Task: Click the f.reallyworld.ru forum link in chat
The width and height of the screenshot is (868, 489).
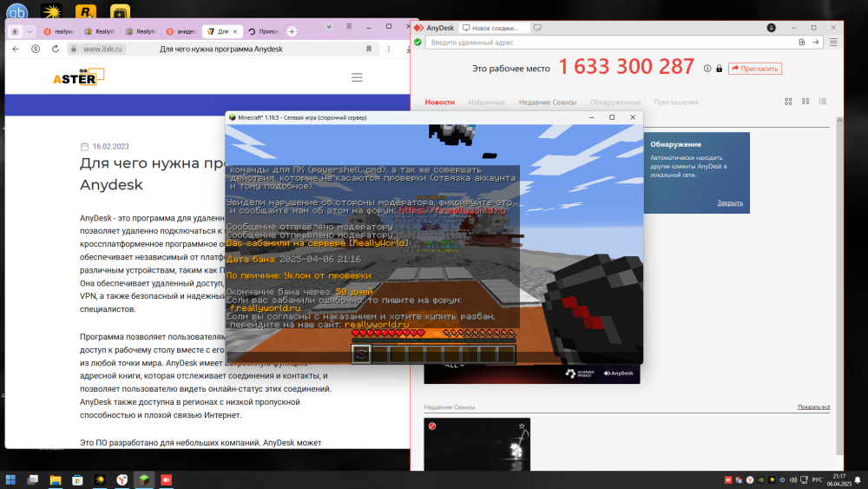Action: [266, 308]
